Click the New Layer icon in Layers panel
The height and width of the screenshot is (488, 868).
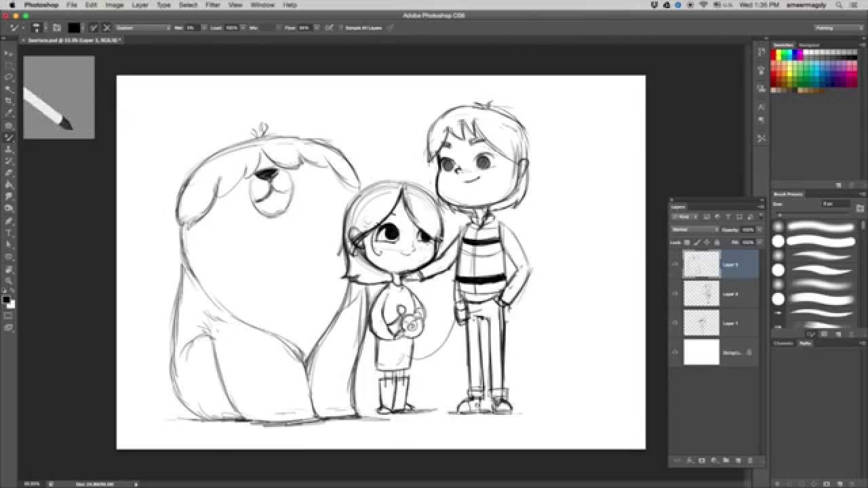tap(738, 460)
